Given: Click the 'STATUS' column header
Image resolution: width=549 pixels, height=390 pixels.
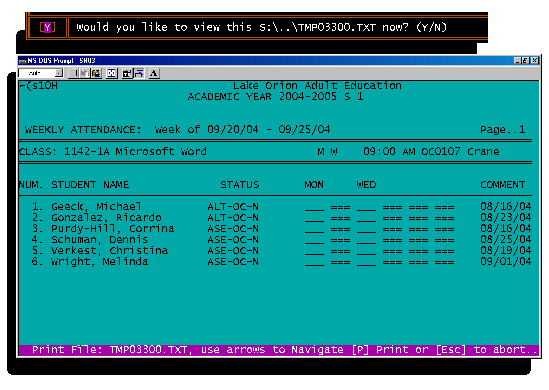Looking at the screenshot, I should [240, 185].
